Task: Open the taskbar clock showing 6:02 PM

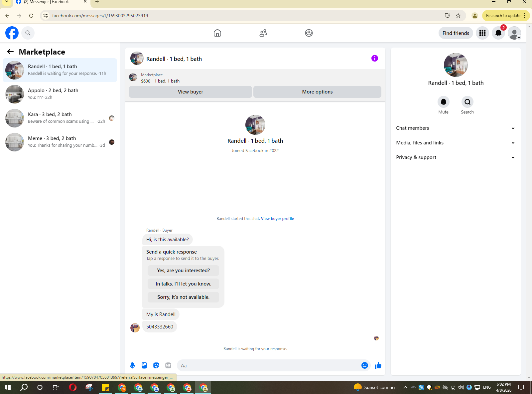Action: pyautogui.click(x=504, y=387)
